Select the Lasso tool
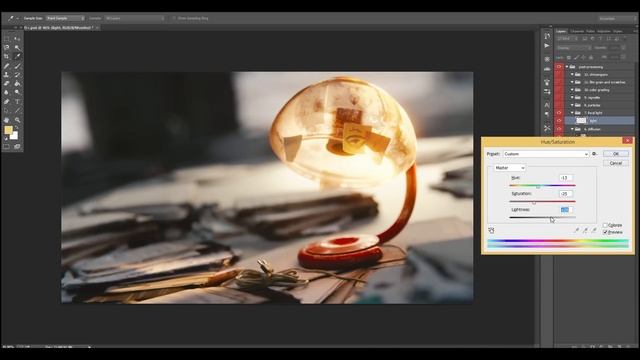The width and height of the screenshot is (640, 360). click(x=7, y=48)
